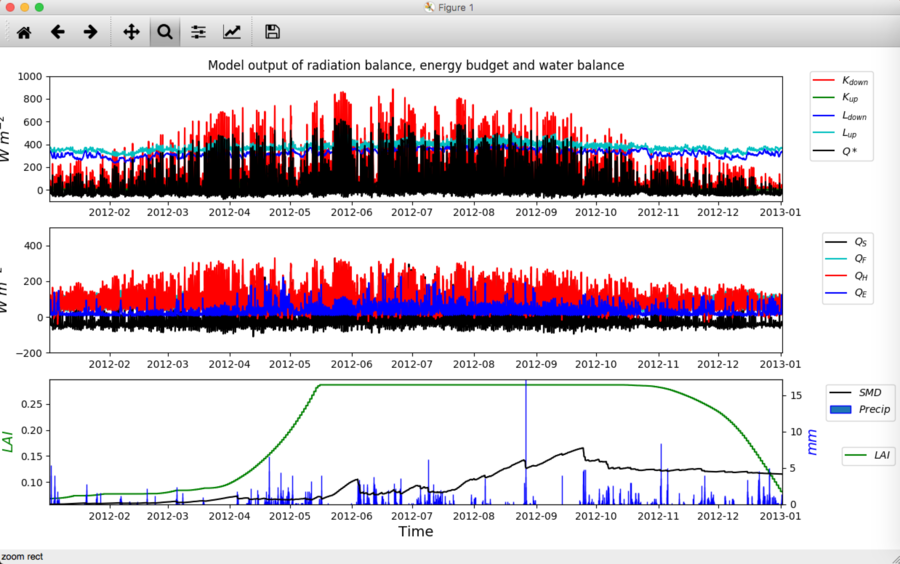Image resolution: width=900 pixels, height=564 pixels.
Task: Click the plot title text
Action: [x=416, y=65]
